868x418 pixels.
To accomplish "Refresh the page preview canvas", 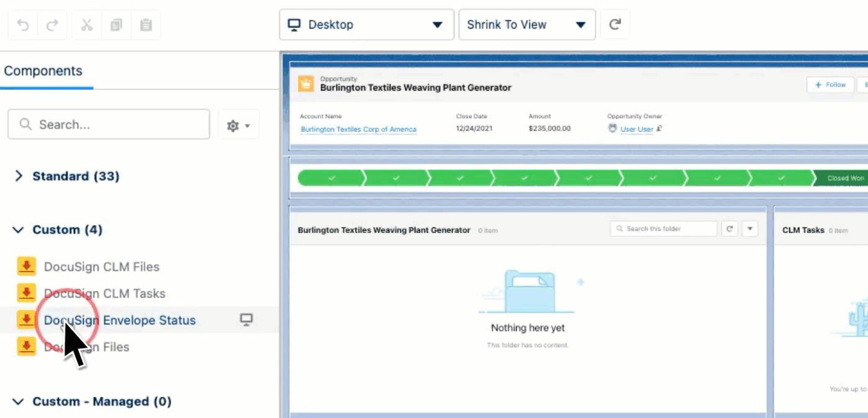I will pyautogui.click(x=615, y=25).
